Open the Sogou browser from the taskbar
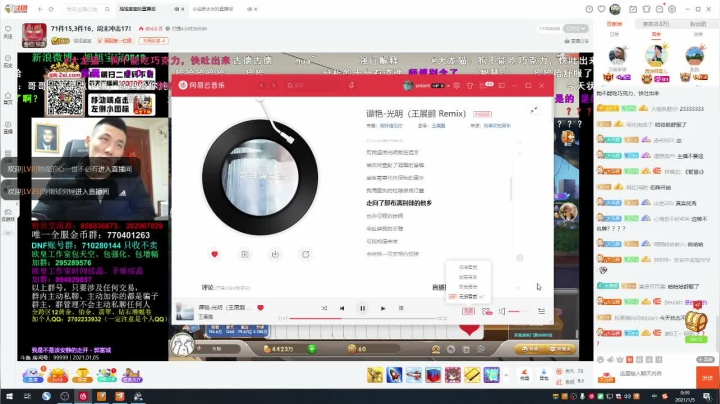Screen dimensions: 720x404 [46, 396]
